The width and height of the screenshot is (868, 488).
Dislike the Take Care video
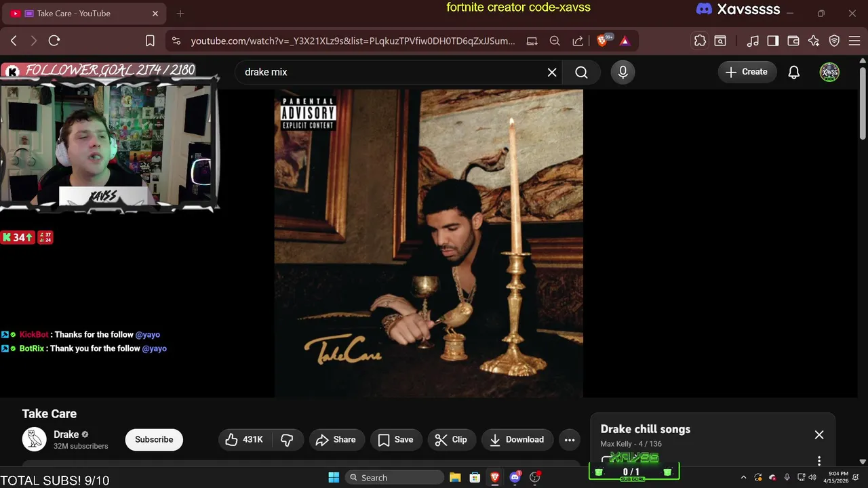(x=287, y=439)
